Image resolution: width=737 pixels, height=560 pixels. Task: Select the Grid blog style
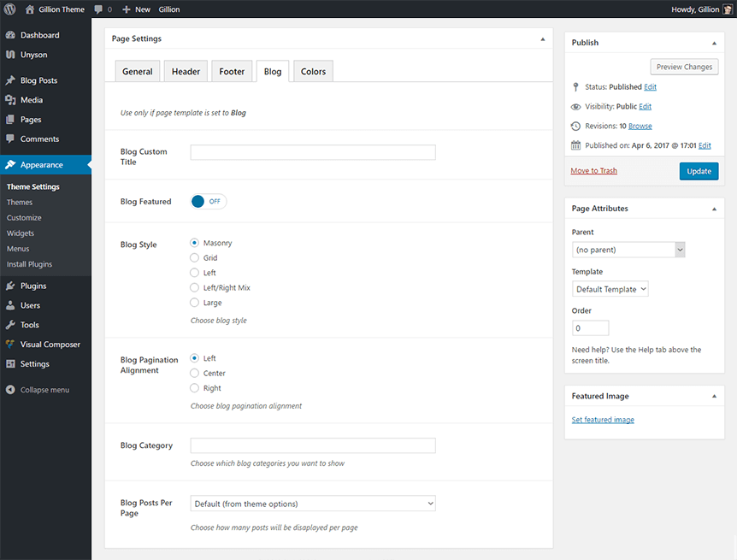[x=195, y=258]
